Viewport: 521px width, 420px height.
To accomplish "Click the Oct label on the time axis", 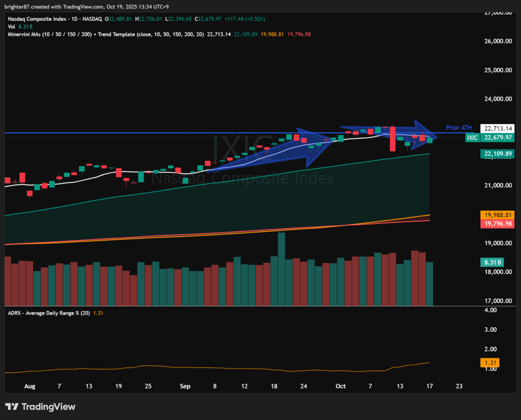I will tap(340, 386).
